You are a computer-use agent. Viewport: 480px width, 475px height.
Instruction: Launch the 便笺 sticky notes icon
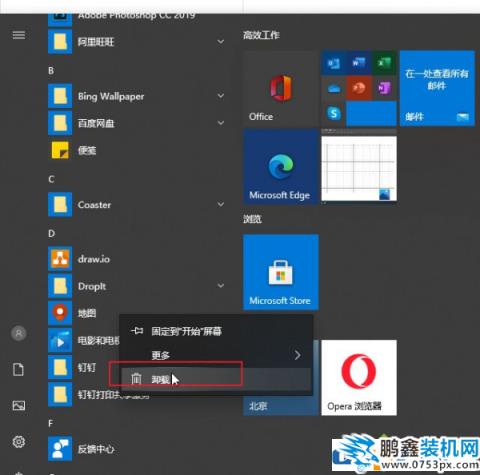click(60, 150)
